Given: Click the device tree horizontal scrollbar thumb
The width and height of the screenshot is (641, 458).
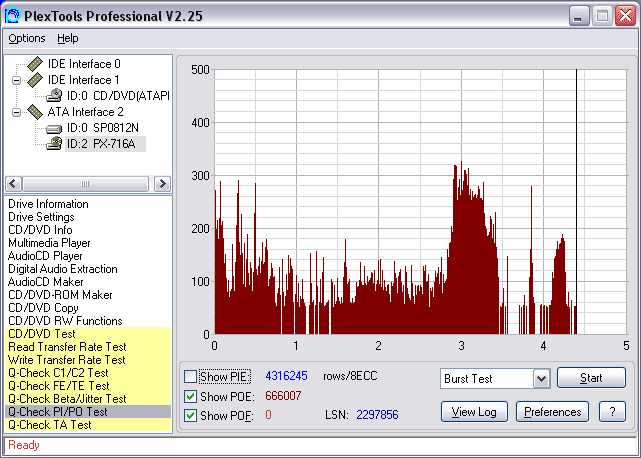Looking at the screenshot, I should 85,184.
